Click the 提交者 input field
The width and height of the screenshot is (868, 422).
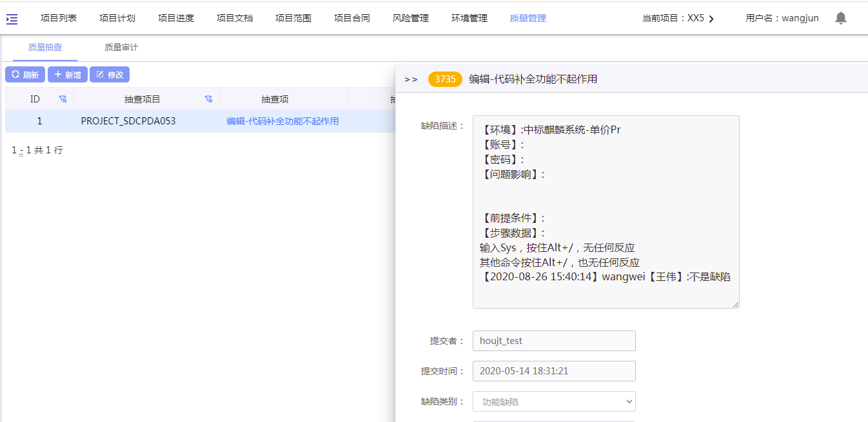coord(554,341)
